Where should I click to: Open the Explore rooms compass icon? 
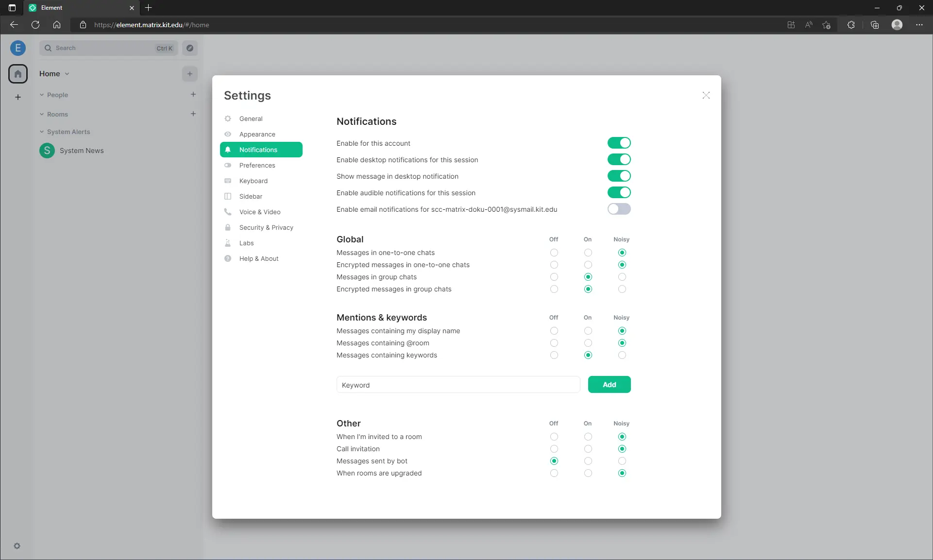click(x=190, y=48)
